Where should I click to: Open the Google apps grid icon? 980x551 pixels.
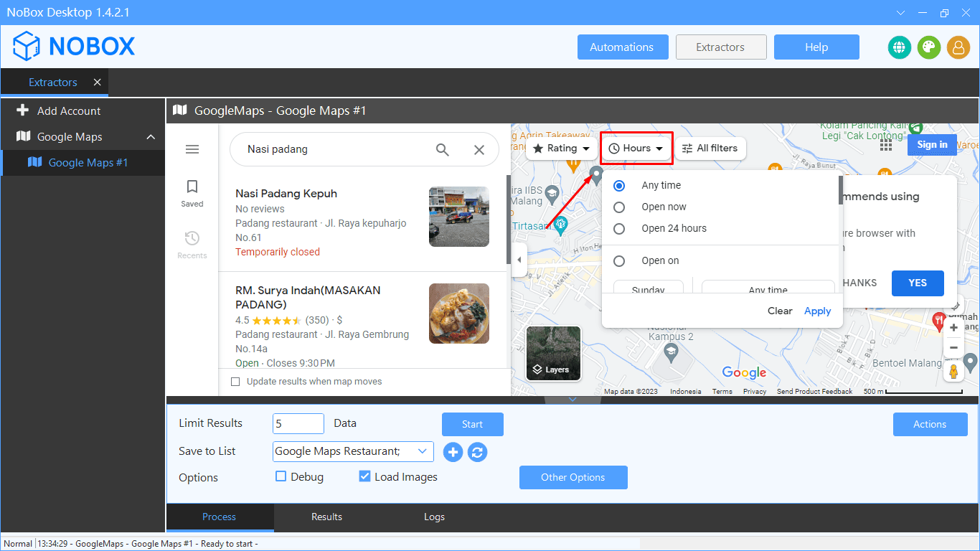(x=886, y=145)
